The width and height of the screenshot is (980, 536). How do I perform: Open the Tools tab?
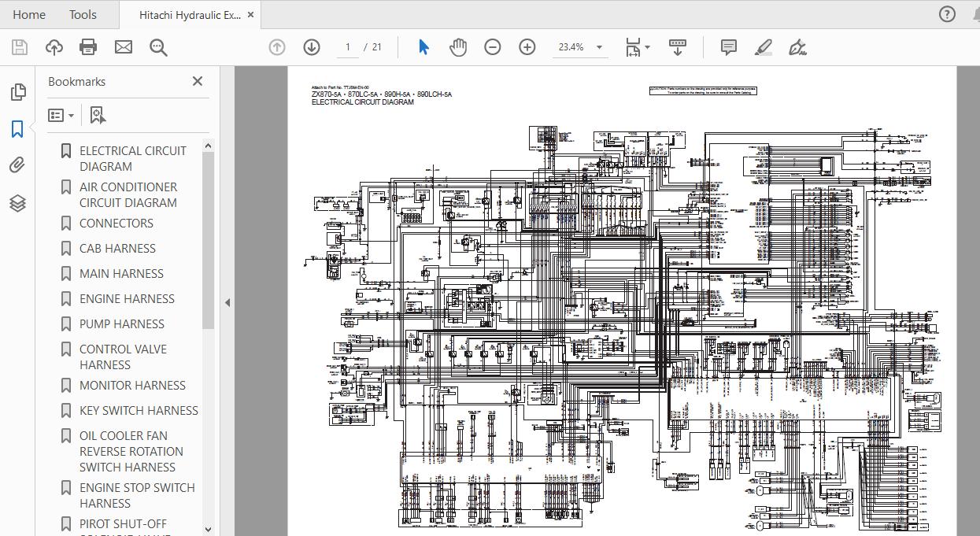coord(83,14)
